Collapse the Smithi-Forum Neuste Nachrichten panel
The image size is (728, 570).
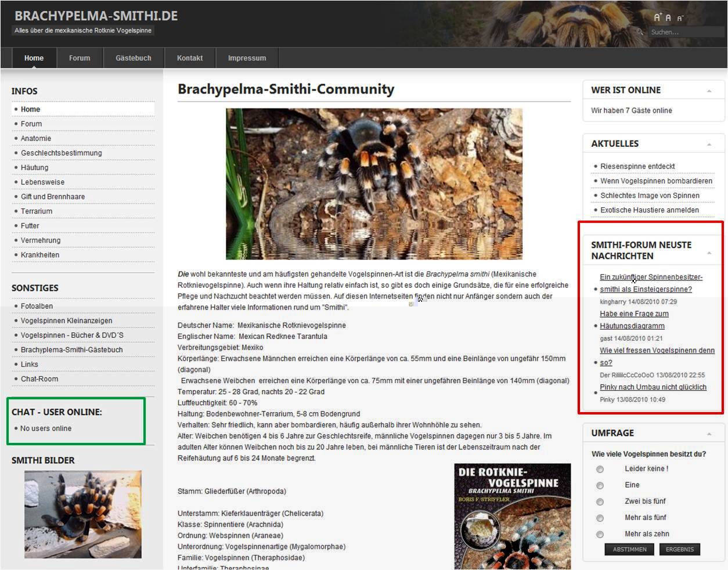(x=709, y=253)
